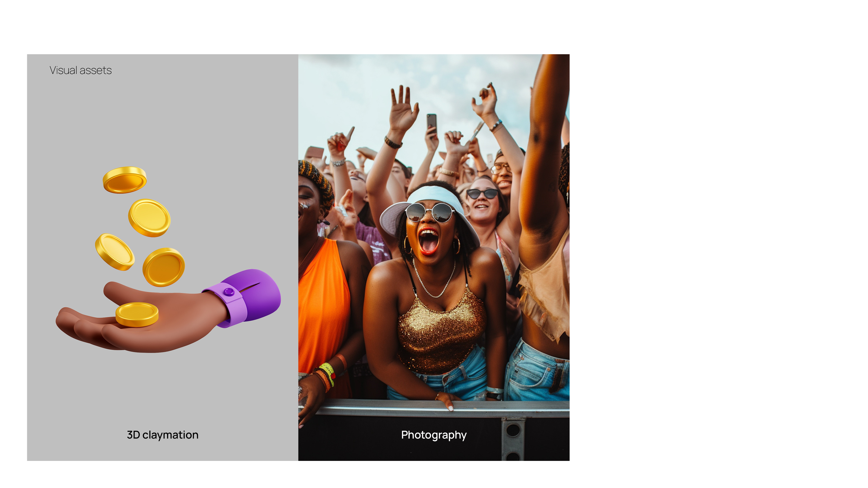Select the "3D claymation" caption label
Image resolution: width=868 pixels, height=488 pixels.
163,435
